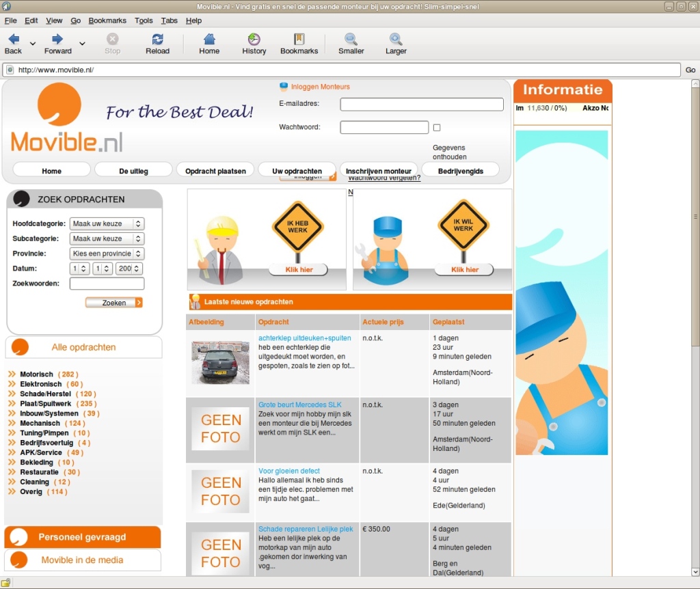Open the Tools menu
Screen dimensions: 700x589
(x=144, y=20)
